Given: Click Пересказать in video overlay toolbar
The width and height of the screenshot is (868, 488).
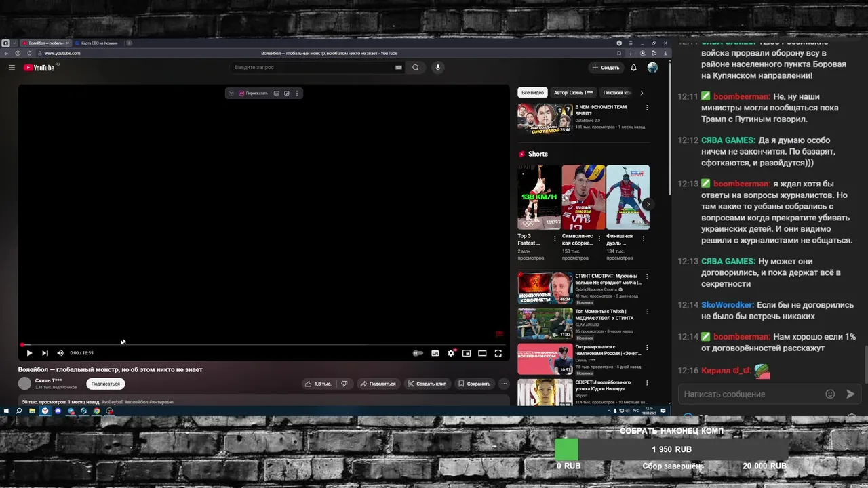Looking at the screenshot, I should point(254,93).
